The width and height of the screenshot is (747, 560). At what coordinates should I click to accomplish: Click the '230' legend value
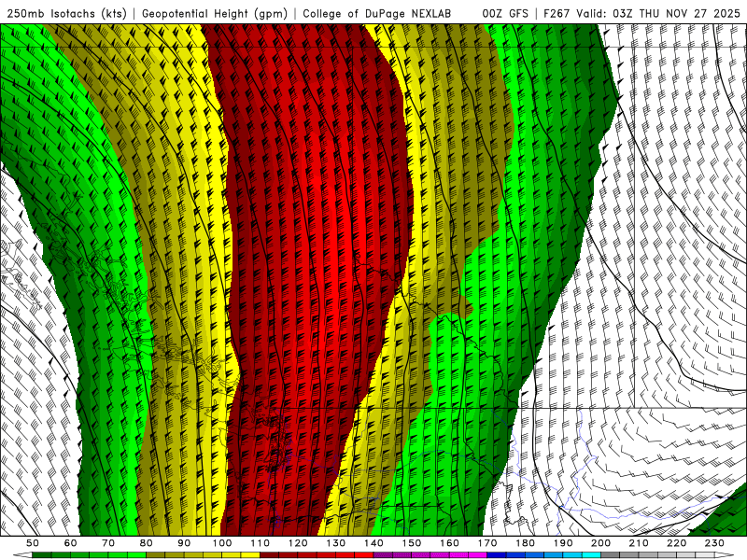pyautogui.click(x=714, y=543)
